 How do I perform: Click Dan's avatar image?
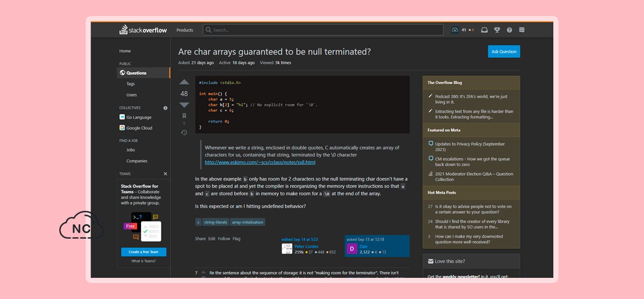tap(352, 248)
